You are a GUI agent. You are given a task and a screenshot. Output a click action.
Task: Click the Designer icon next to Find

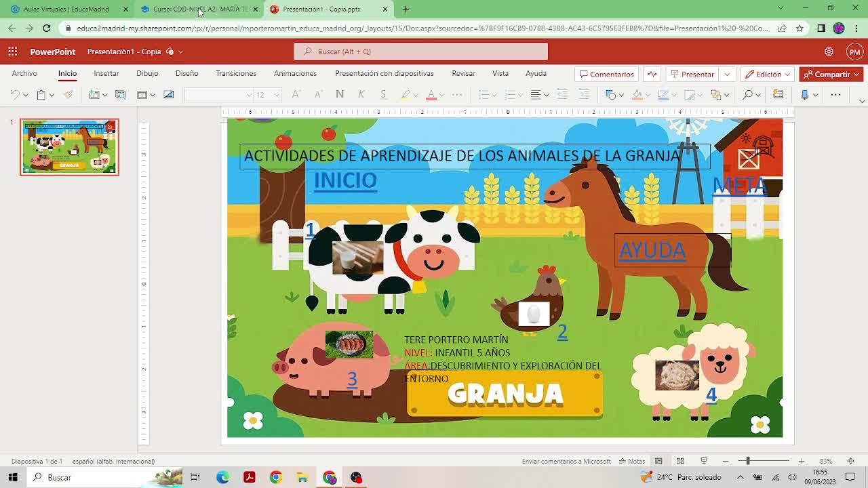[778, 95]
